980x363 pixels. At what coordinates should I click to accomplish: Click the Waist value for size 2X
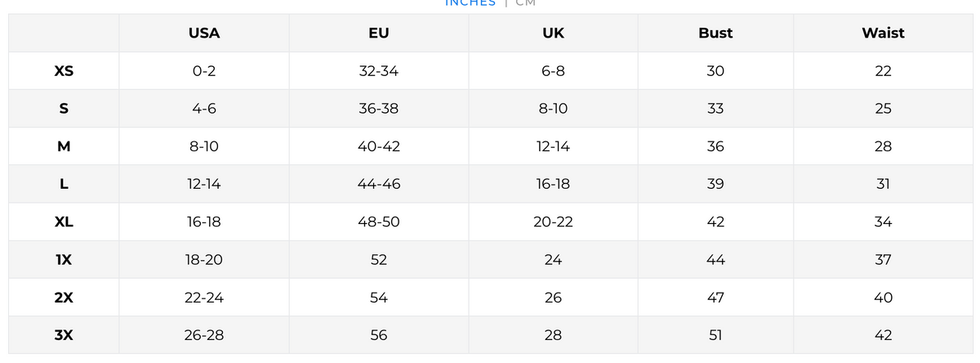883,298
